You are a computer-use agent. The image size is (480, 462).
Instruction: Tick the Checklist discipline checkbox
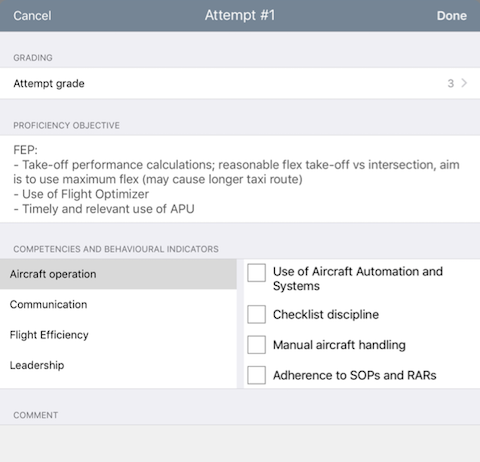click(256, 314)
